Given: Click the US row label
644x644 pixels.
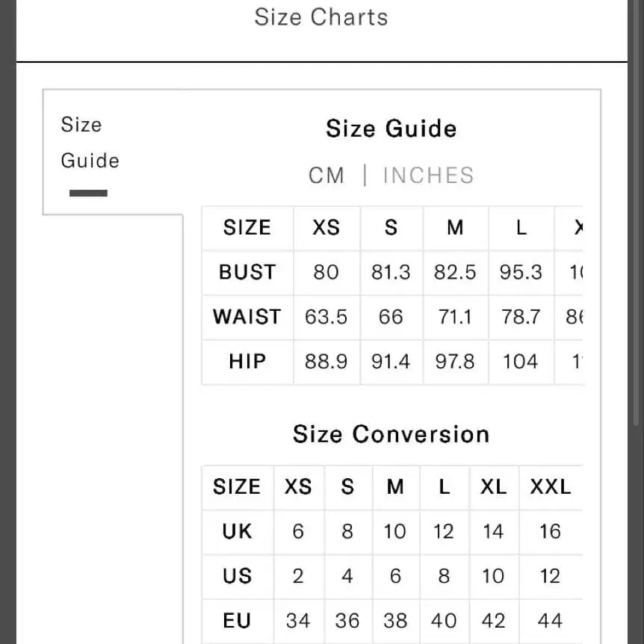Looking at the screenshot, I should point(237,576).
